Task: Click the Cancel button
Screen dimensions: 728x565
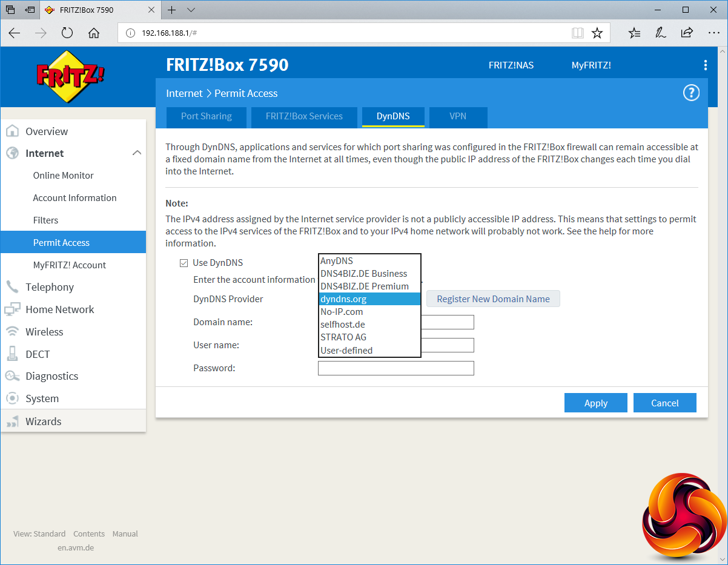Action: [665, 403]
